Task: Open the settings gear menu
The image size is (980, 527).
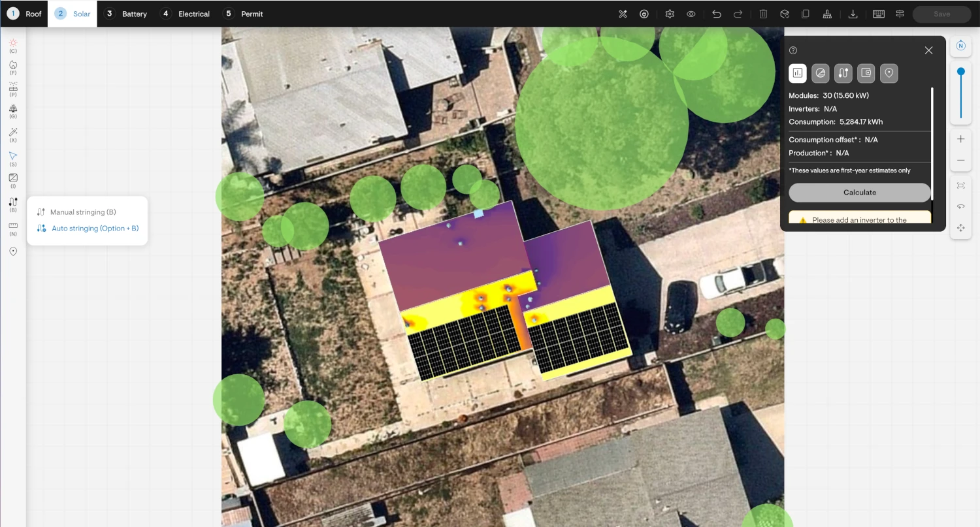Action: 670,14
